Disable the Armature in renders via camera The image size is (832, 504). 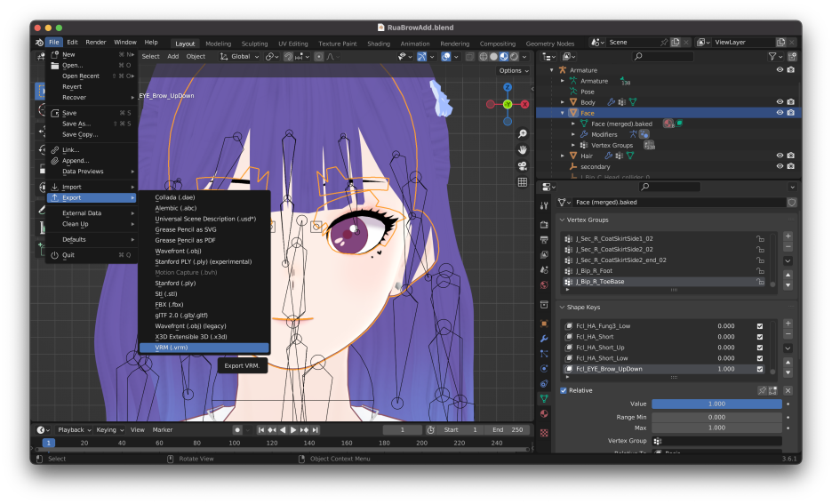point(791,70)
